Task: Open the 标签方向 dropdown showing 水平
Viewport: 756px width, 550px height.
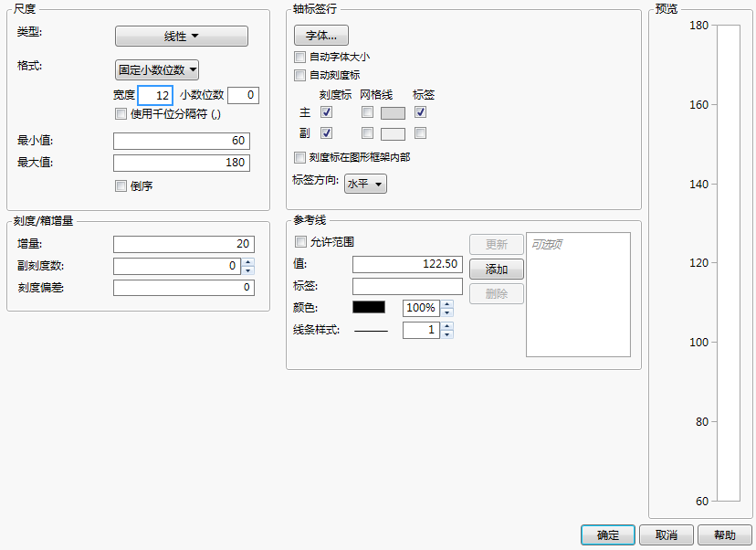Action: pyautogui.click(x=365, y=184)
